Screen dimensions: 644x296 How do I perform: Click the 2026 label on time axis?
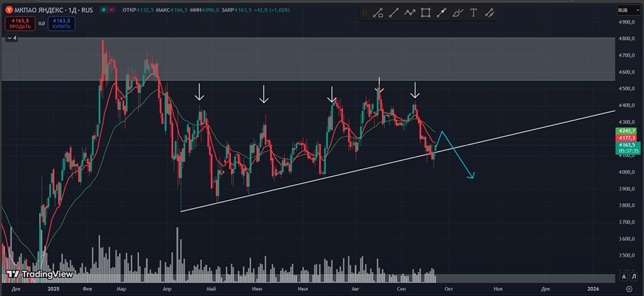tap(592, 290)
